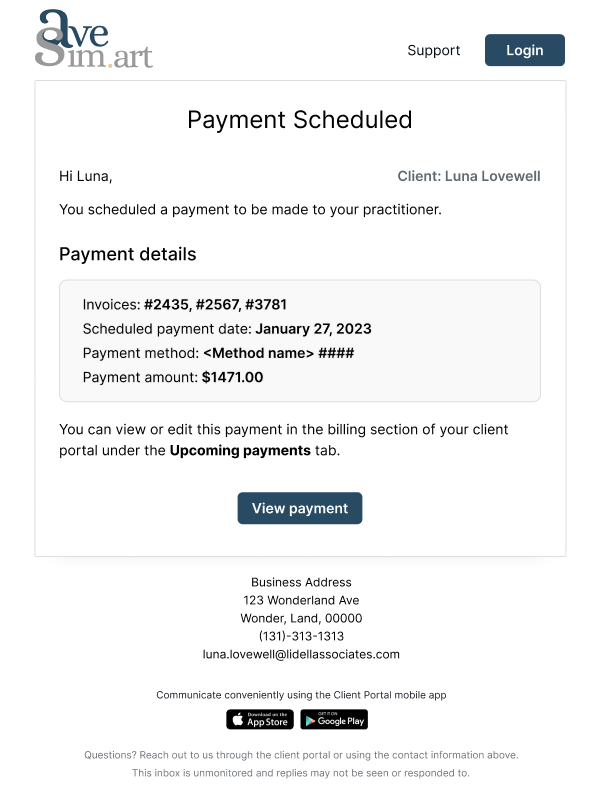Tap the App Store download badge

[x=260, y=719]
